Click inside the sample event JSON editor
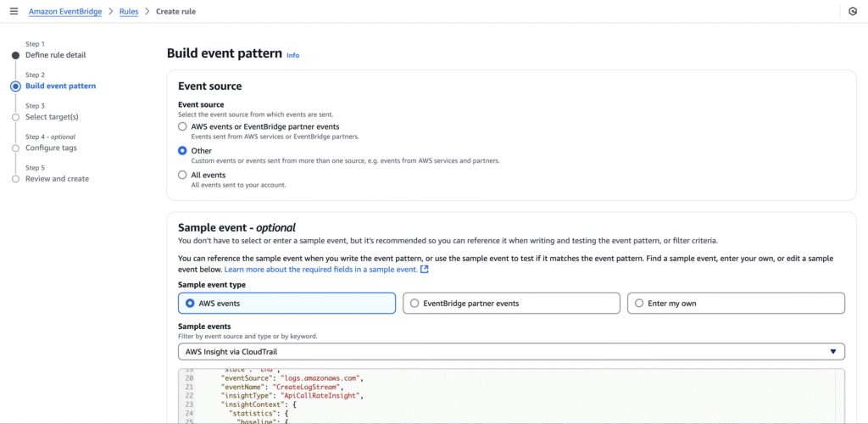868x424 pixels. [x=511, y=396]
